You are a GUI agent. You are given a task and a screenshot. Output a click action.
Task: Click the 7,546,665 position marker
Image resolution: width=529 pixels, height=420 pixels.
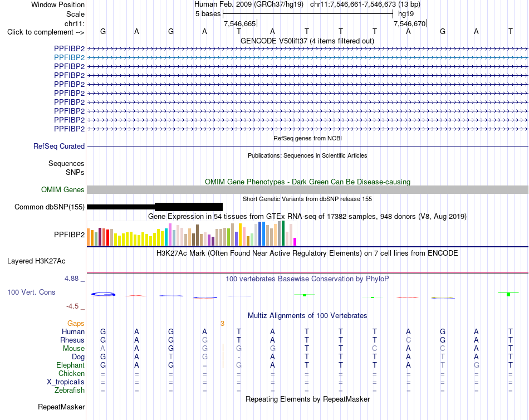click(x=240, y=23)
